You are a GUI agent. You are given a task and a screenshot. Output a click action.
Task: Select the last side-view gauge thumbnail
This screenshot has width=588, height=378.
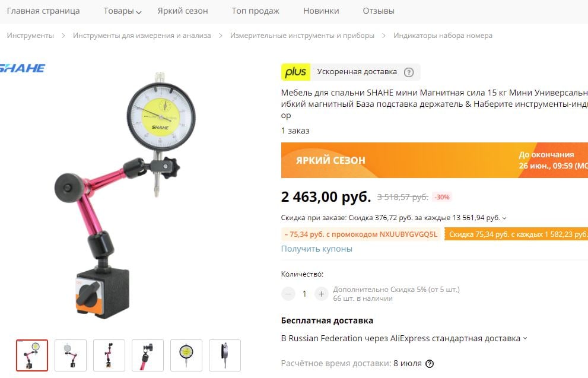225,355
